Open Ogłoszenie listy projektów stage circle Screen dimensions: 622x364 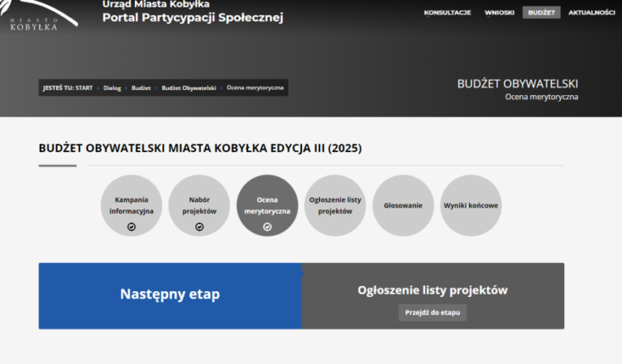coord(335,205)
